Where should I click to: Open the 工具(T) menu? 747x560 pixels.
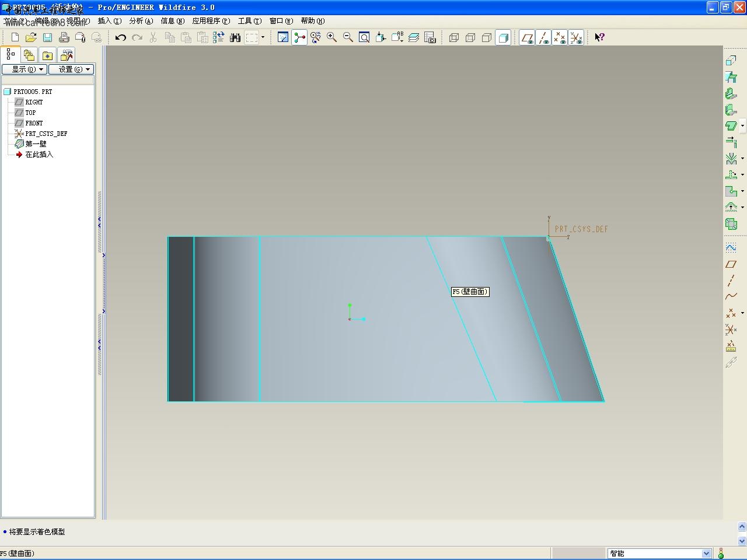250,21
